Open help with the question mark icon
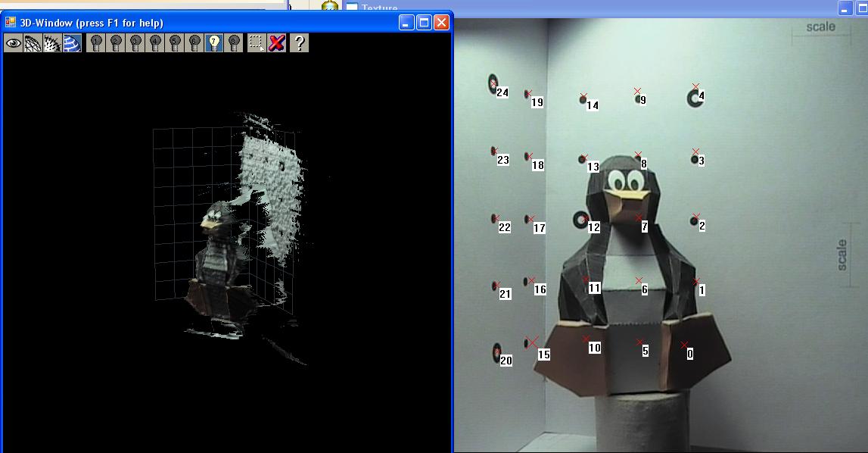Screen dimensions: 868x453 coord(299,42)
